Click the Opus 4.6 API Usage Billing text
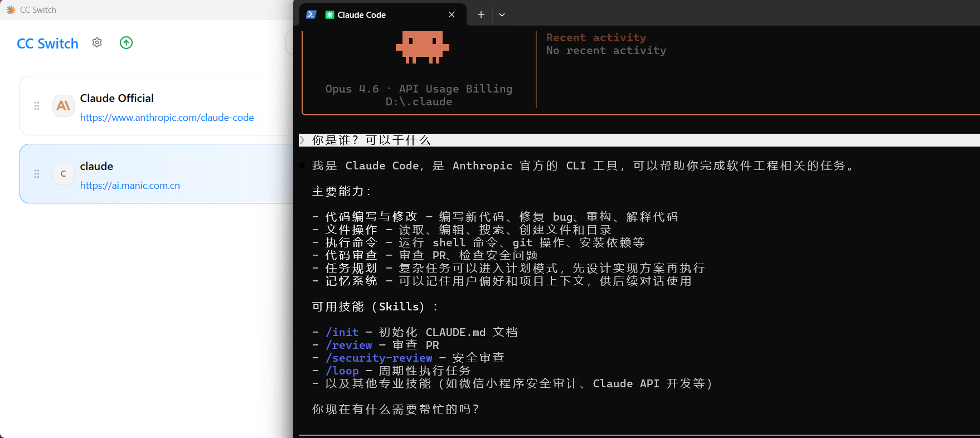 (x=419, y=89)
